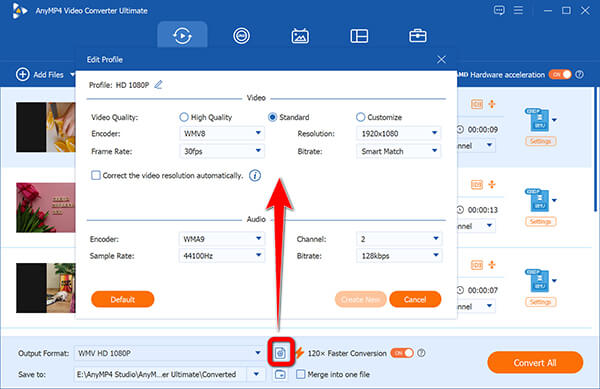Open the hamburger menu in title bar
Viewport: 600px width, 389px height.
coord(518,10)
